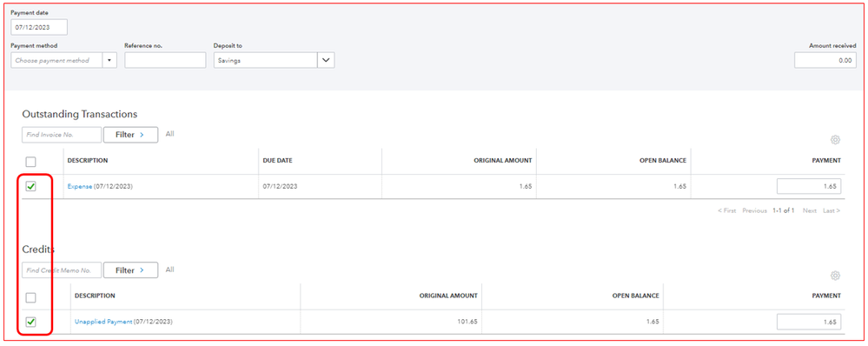
Task: Expand the Deposit to Savings dropdown
Action: pos(326,60)
